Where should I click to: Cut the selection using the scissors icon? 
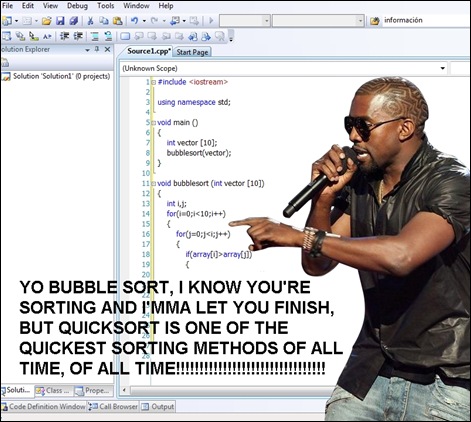(90, 21)
